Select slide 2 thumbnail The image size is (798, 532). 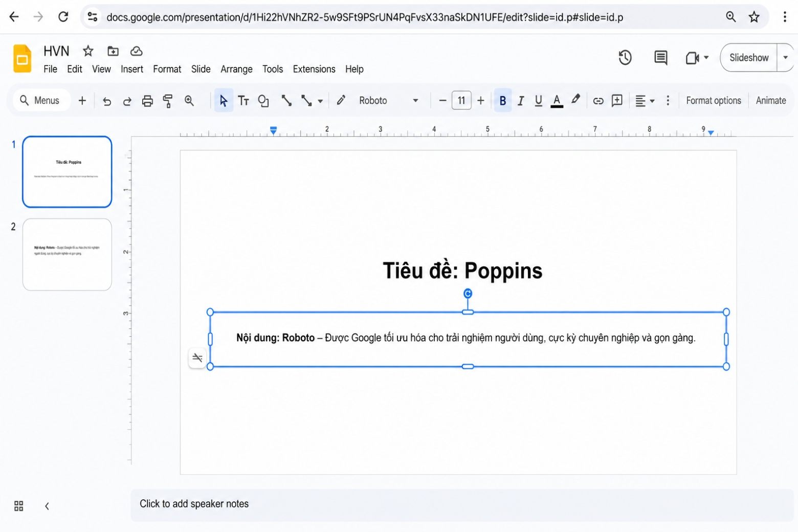[x=67, y=255]
